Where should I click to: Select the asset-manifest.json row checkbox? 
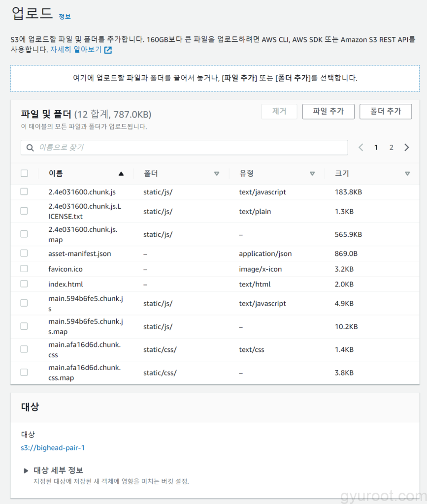[x=24, y=253]
